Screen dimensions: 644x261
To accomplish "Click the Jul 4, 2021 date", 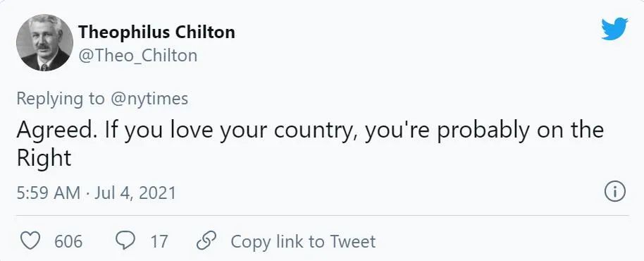I will click(135, 193).
